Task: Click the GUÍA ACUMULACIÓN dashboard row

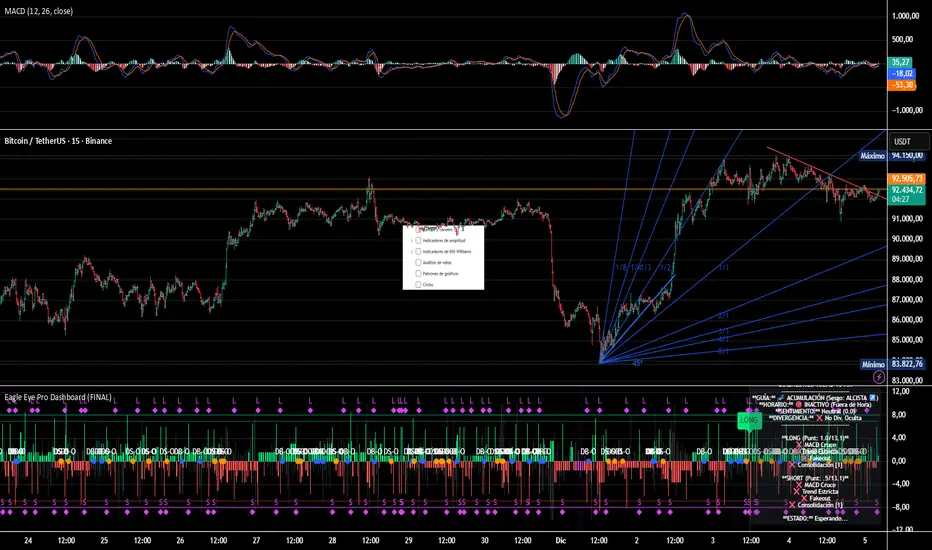Action: click(815, 397)
